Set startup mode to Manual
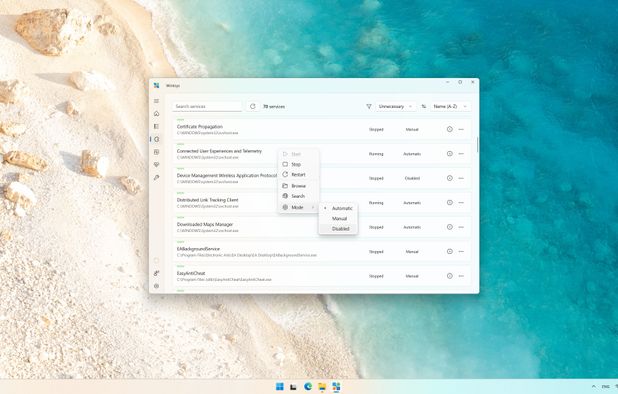Viewport: 618px width, 394px height. point(339,218)
